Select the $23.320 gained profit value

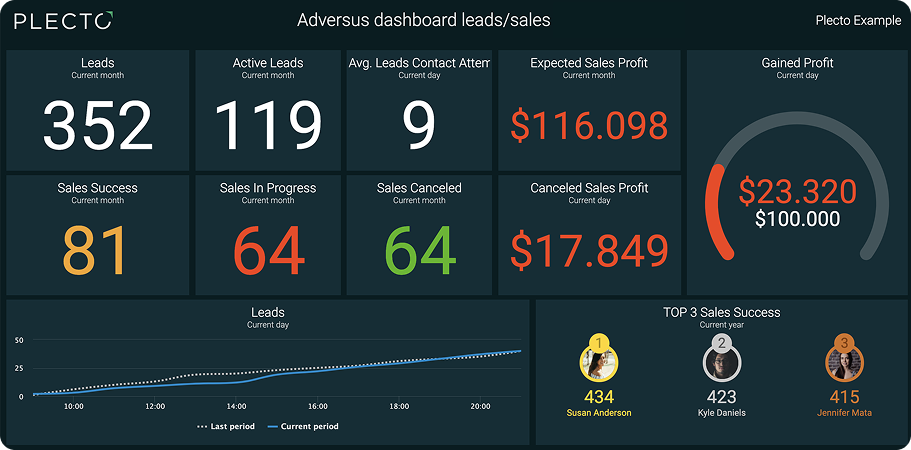797,191
